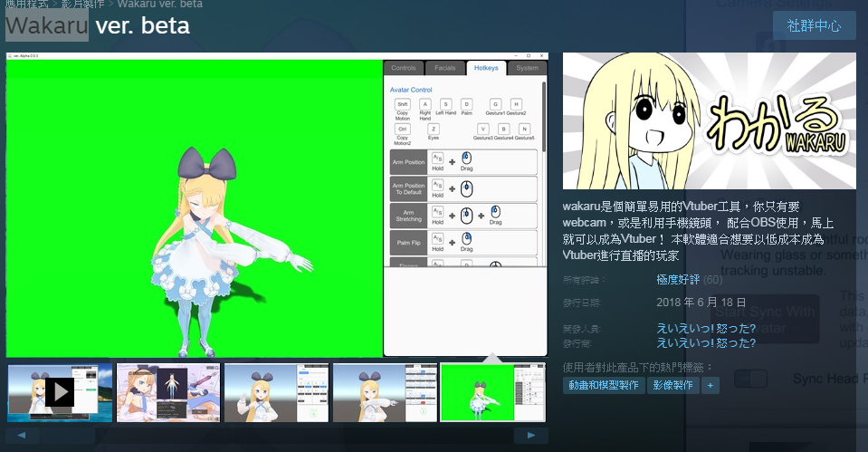
Task: Click the hotkeys panel vertical scrollbar
Action: pyautogui.click(x=544, y=116)
